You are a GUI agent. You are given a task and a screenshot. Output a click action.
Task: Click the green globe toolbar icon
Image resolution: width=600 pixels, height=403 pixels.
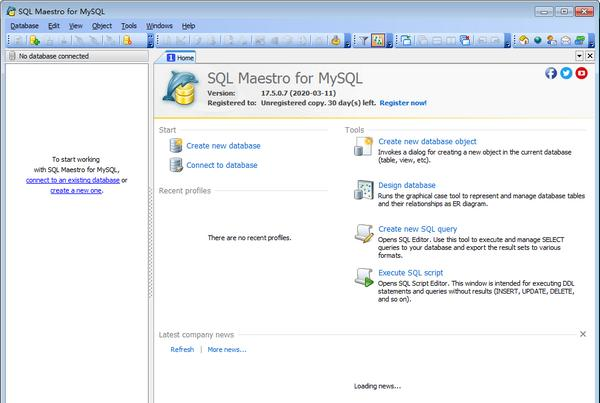tap(538, 40)
